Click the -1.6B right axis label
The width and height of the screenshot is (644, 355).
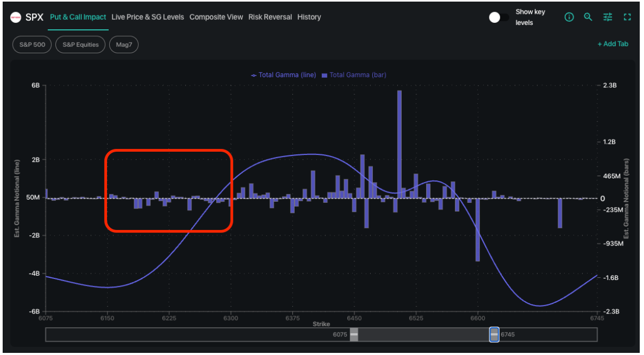[x=610, y=278]
